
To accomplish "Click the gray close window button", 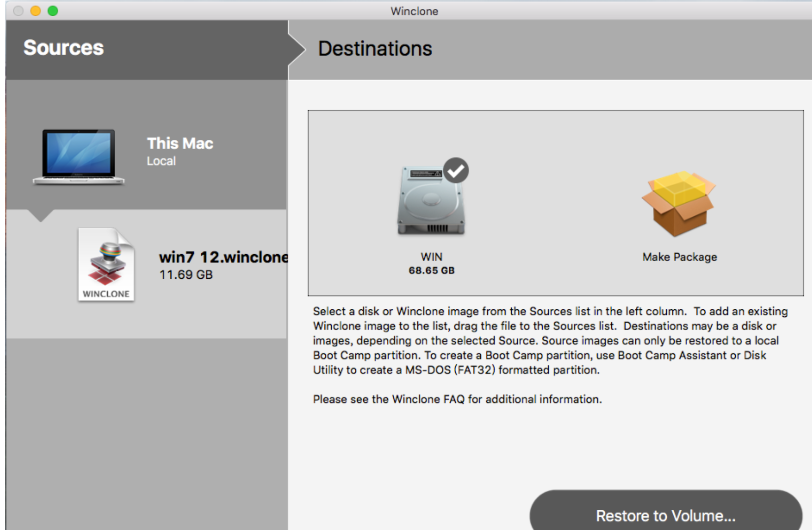I will [18, 11].
